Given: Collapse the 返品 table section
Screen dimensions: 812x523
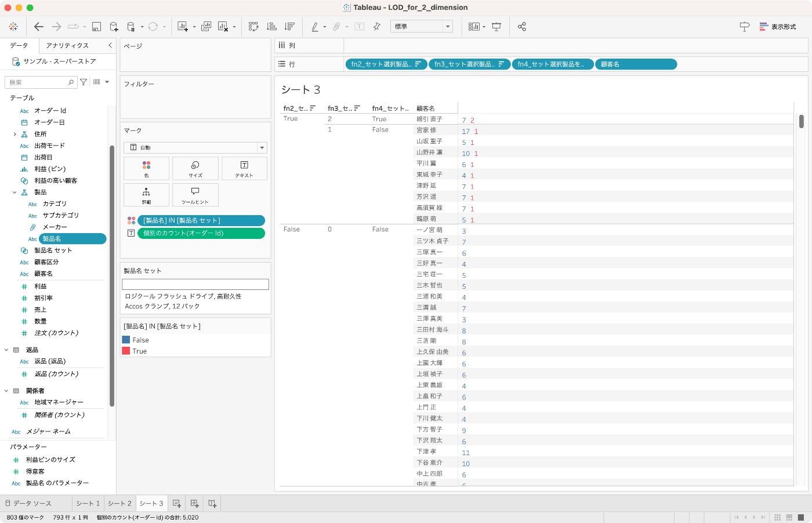Looking at the screenshot, I should tap(6, 350).
